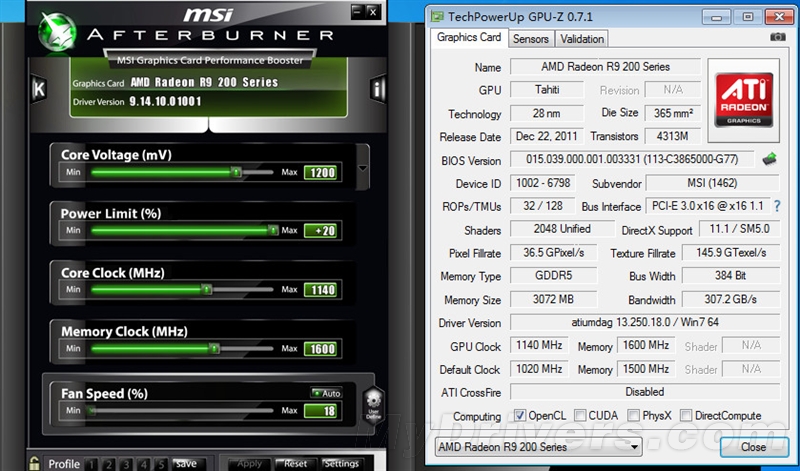Click GPU-Z title bar app icon
Image resolution: width=800 pixels, height=471 pixels.
(x=437, y=16)
